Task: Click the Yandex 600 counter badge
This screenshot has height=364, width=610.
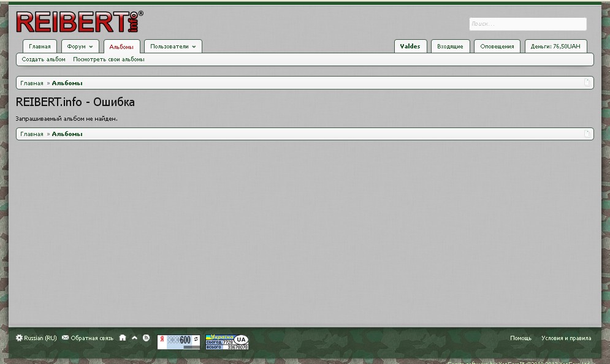Action: tap(178, 342)
